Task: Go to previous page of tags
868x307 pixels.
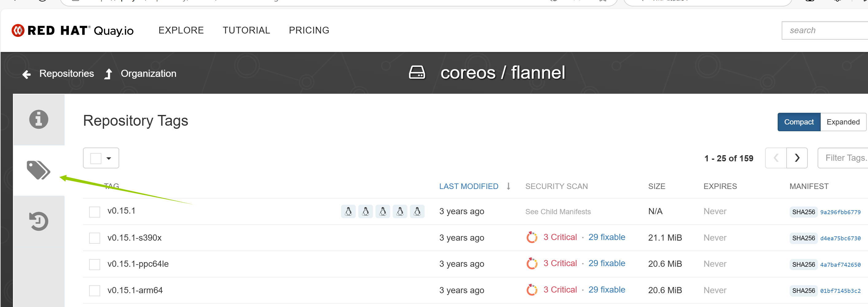Action: point(776,158)
